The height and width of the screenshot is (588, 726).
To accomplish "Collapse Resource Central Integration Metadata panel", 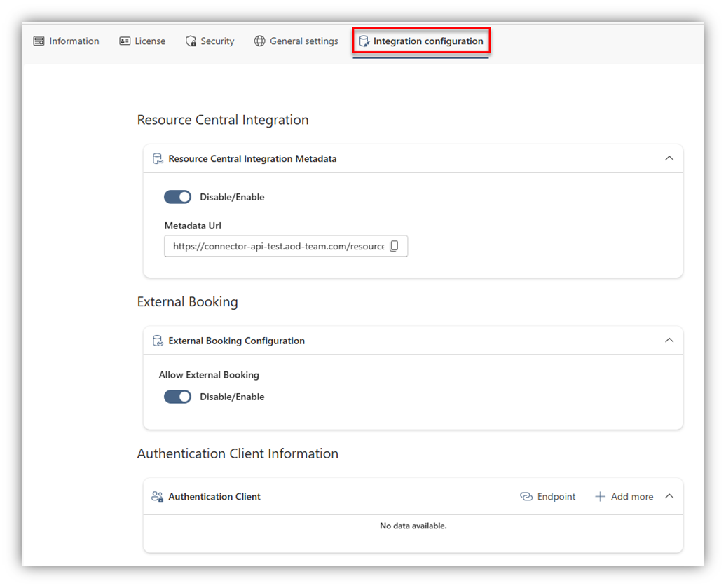I will (669, 158).
